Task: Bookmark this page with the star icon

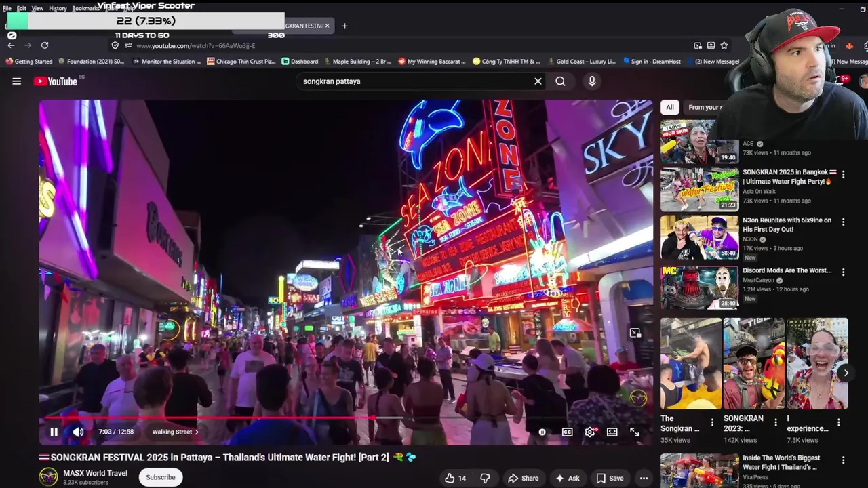Action: 724,45
